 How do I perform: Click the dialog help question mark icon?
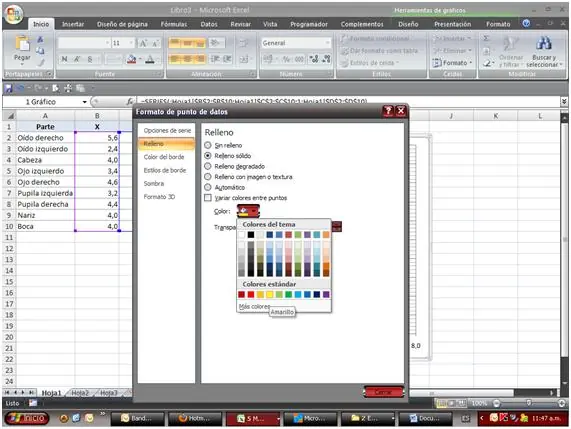coord(388,111)
